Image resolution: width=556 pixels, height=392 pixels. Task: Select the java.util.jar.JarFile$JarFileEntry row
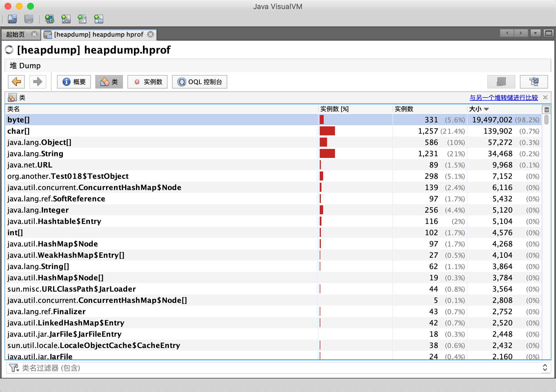pos(273,334)
